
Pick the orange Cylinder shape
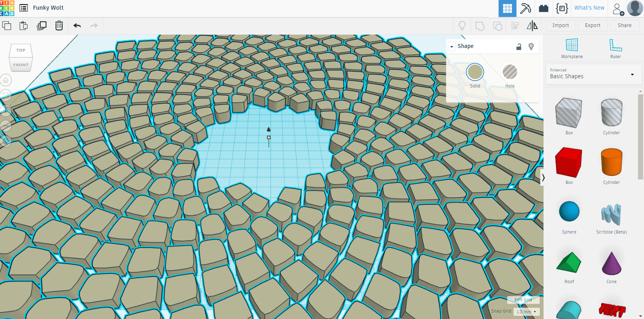click(x=612, y=162)
